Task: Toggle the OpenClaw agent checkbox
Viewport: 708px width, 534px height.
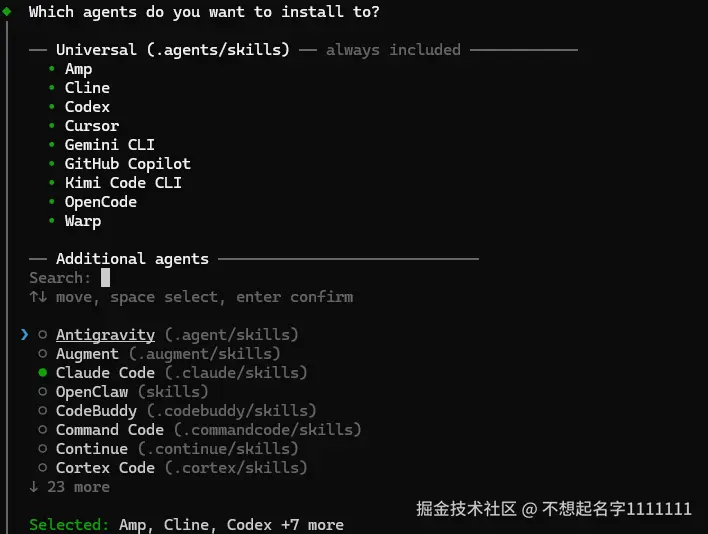Action: point(43,392)
